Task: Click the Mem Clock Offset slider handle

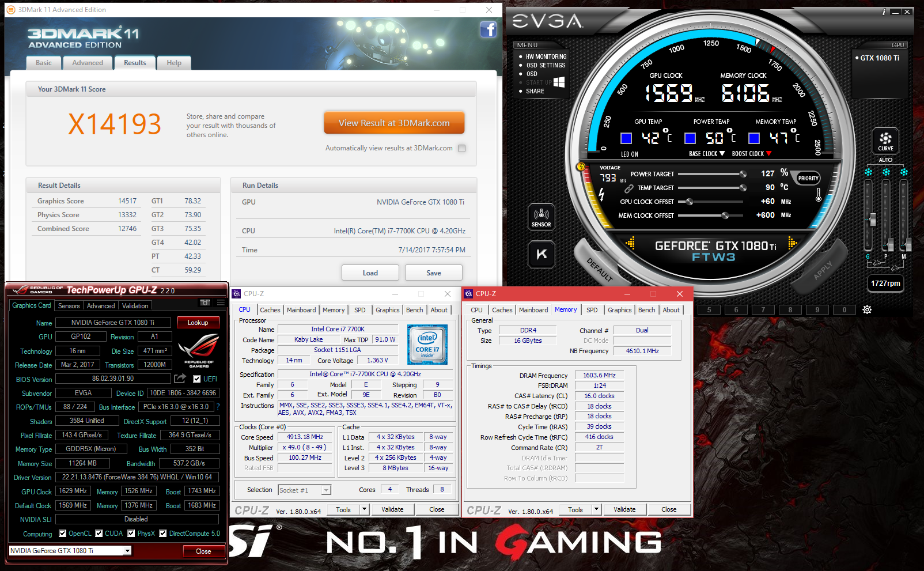Action: [725, 215]
